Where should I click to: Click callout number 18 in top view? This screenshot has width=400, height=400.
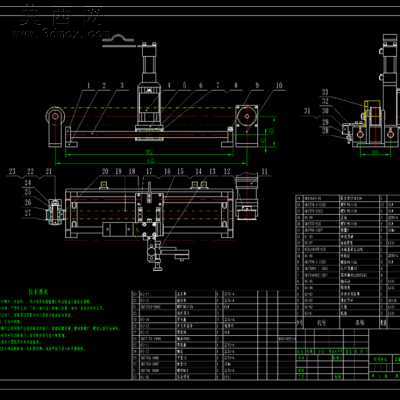click(132, 171)
